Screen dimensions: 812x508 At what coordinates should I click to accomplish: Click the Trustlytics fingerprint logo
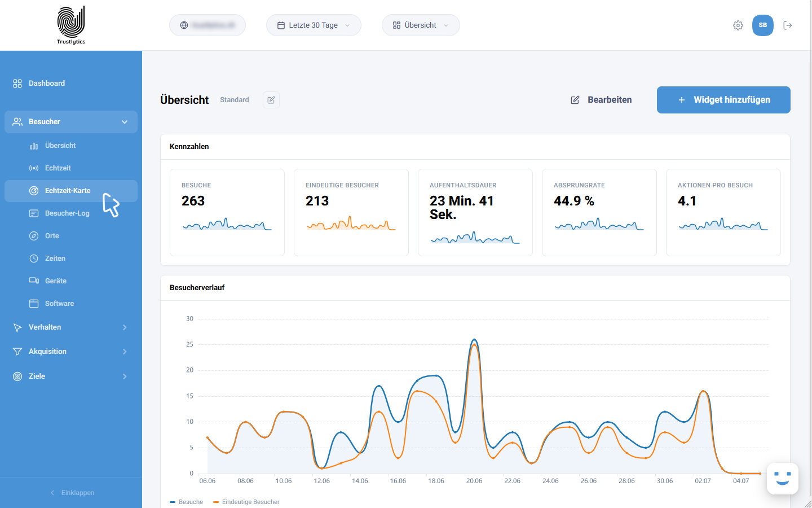[x=71, y=25]
